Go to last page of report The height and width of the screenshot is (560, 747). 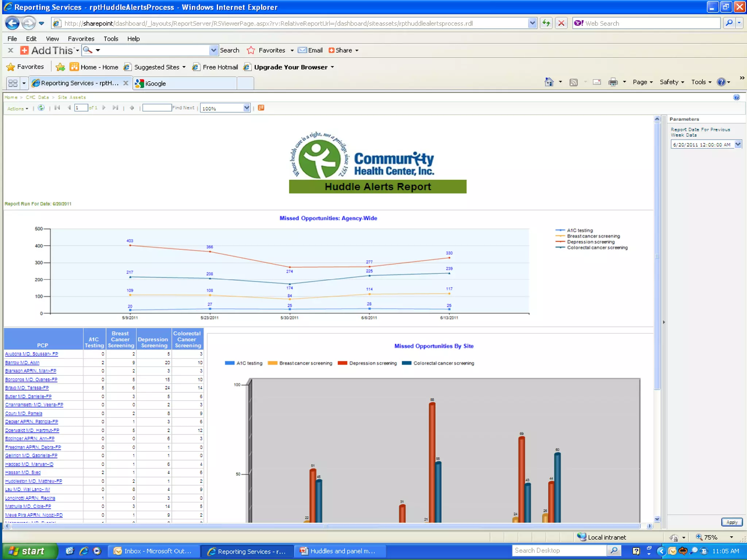point(115,108)
